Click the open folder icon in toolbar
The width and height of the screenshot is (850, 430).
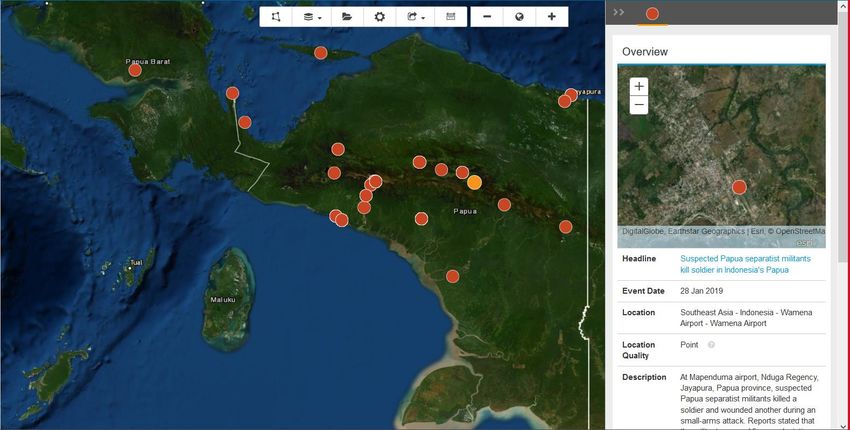(347, 17)
